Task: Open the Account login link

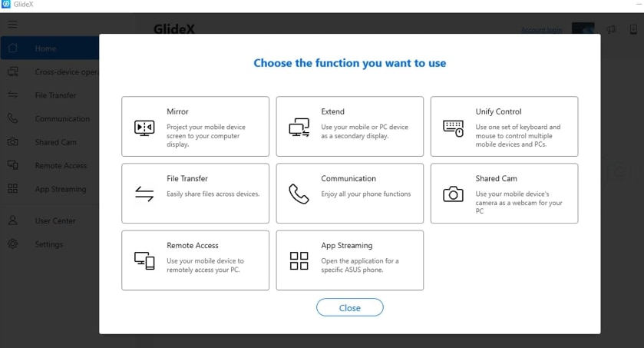Action: [541, 30]
